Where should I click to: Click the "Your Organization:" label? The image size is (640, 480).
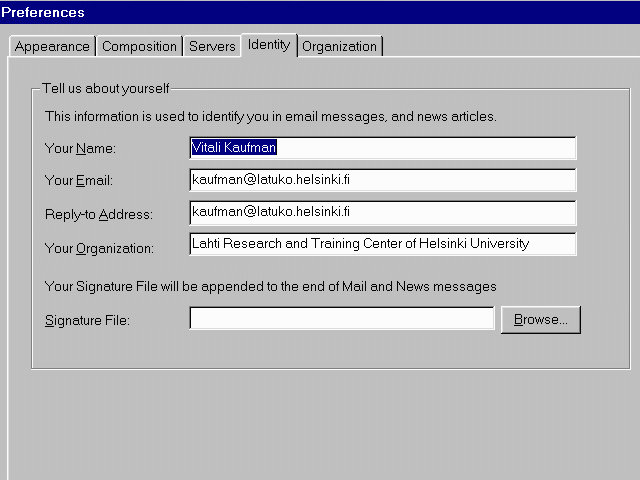(x=99, y=248)
